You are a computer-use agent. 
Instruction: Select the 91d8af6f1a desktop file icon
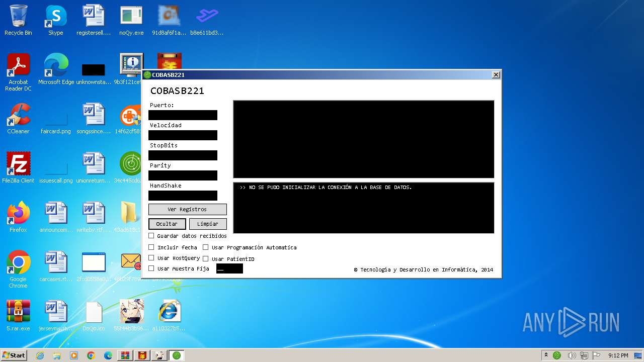[169, 20]
